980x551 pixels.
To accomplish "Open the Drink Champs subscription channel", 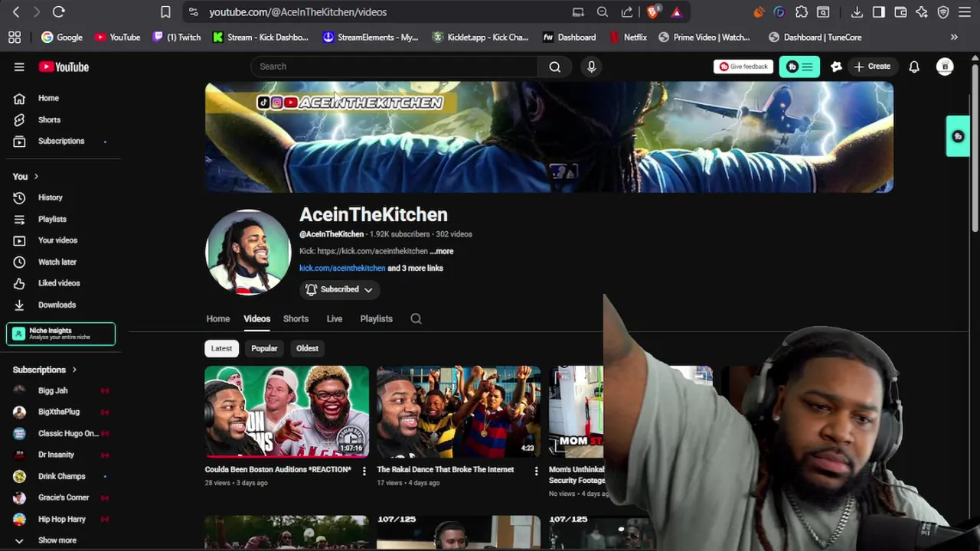I will tap(61, 476).
